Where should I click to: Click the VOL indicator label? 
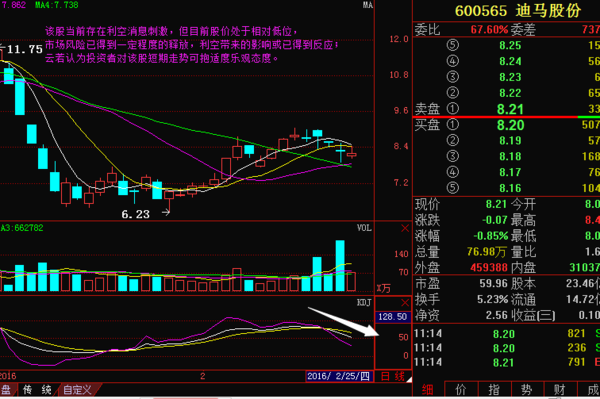click(364, 228)
